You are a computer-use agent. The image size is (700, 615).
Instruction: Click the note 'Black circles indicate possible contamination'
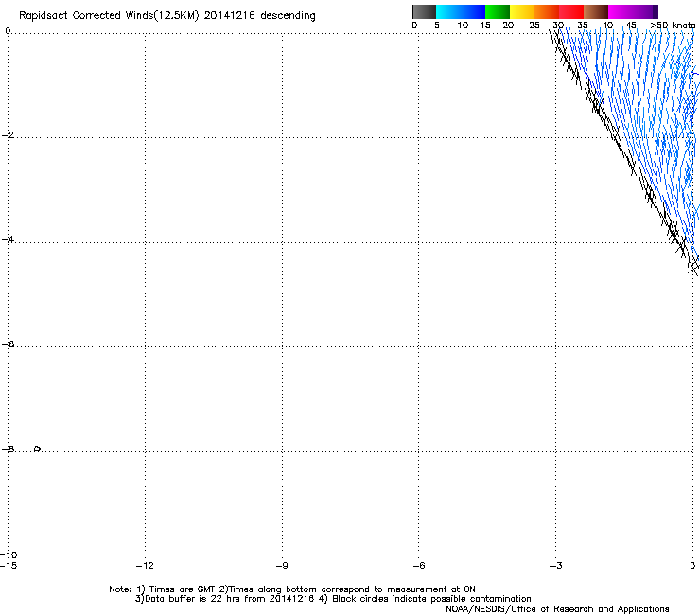pyautogui.click(x=431, y=599)
